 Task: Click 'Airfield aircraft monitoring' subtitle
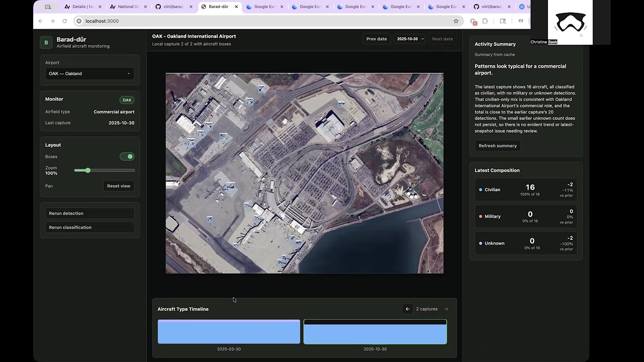point(83,46)
